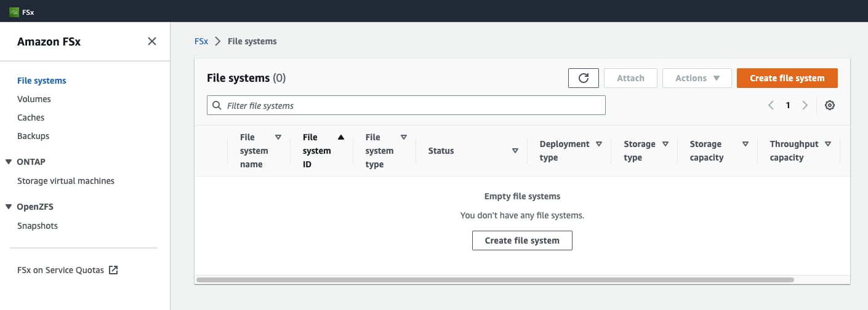This screenshot has width=868, height=310.
Task: Click the File systems breadcrumb text
Action: 252,41
